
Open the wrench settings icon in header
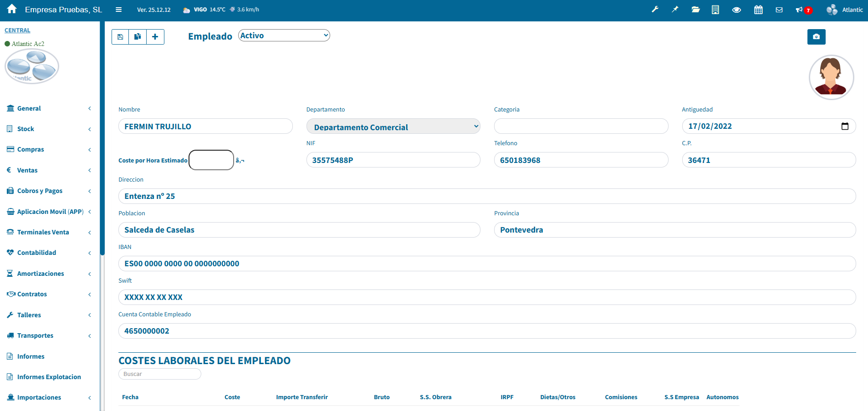pos(655,10)
